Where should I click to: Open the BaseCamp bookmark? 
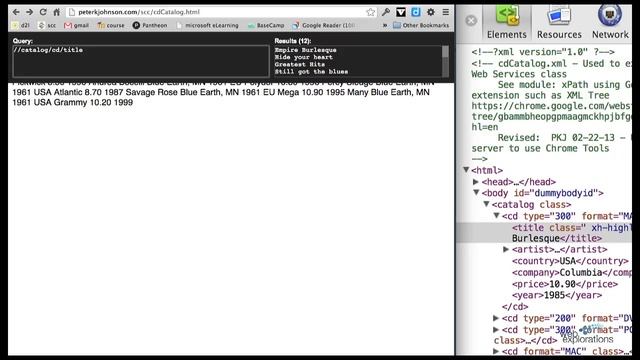pyautogui.click(x=266, y=25)
